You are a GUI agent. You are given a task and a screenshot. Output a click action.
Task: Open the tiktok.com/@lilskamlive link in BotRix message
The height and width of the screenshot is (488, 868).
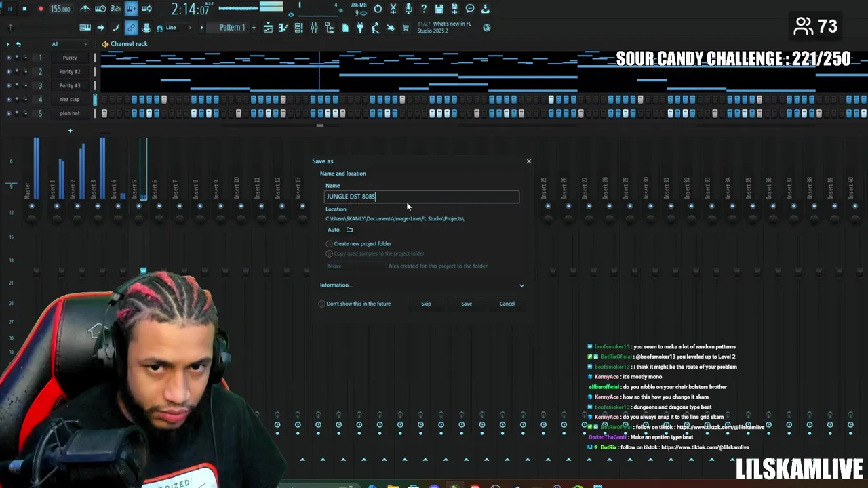click(x=705, y=447)
